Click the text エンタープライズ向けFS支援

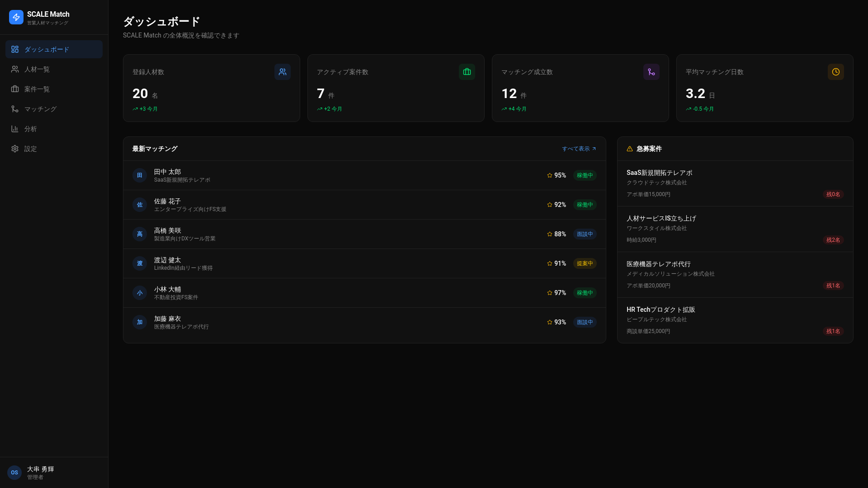190,209
